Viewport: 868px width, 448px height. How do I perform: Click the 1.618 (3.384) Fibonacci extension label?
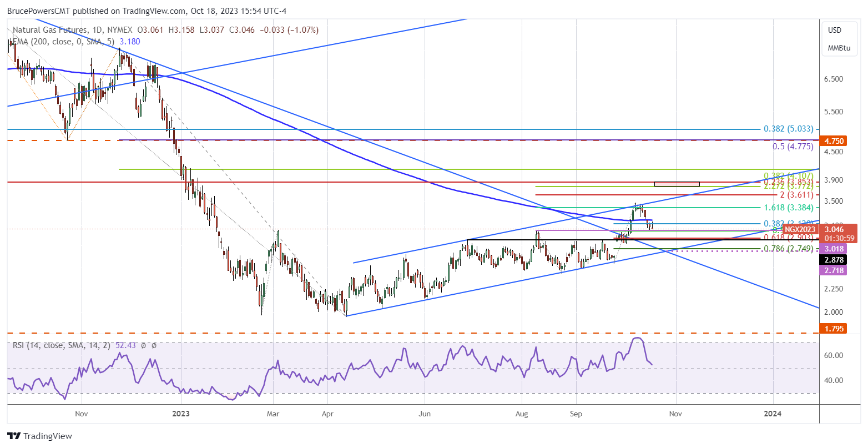coord(788,208)
